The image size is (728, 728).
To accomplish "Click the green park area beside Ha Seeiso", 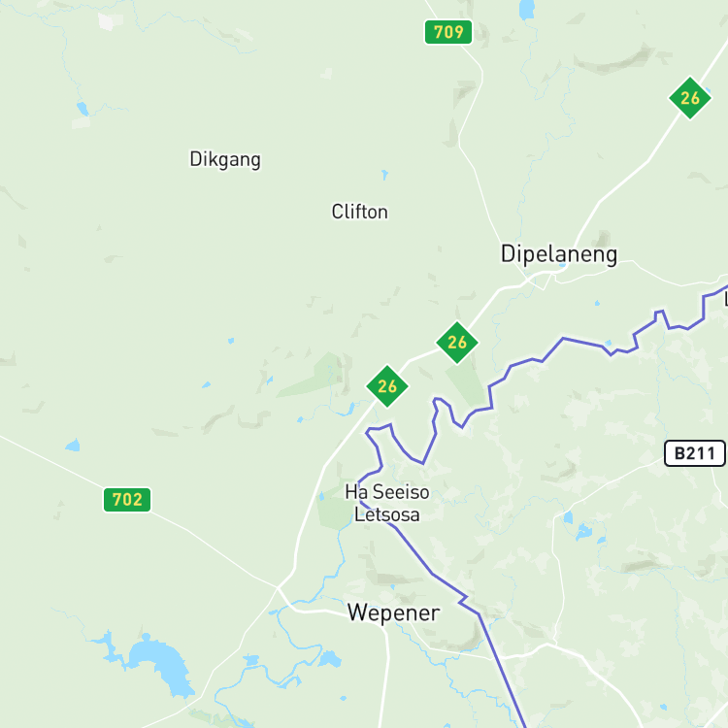I will click(x=335, y=506).
